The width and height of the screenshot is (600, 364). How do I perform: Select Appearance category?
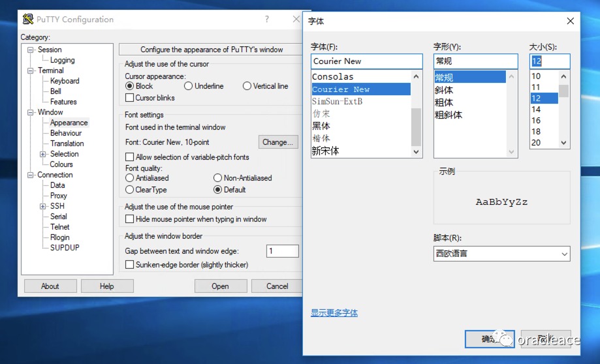[x=69, y=123]
